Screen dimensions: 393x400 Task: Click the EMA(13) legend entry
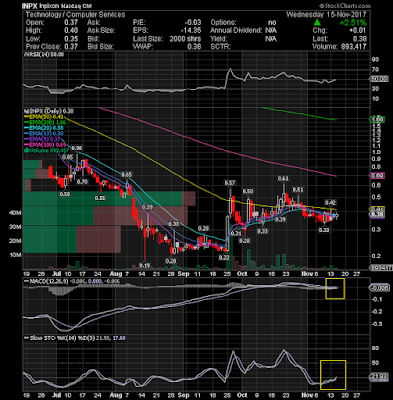(43, 134)
